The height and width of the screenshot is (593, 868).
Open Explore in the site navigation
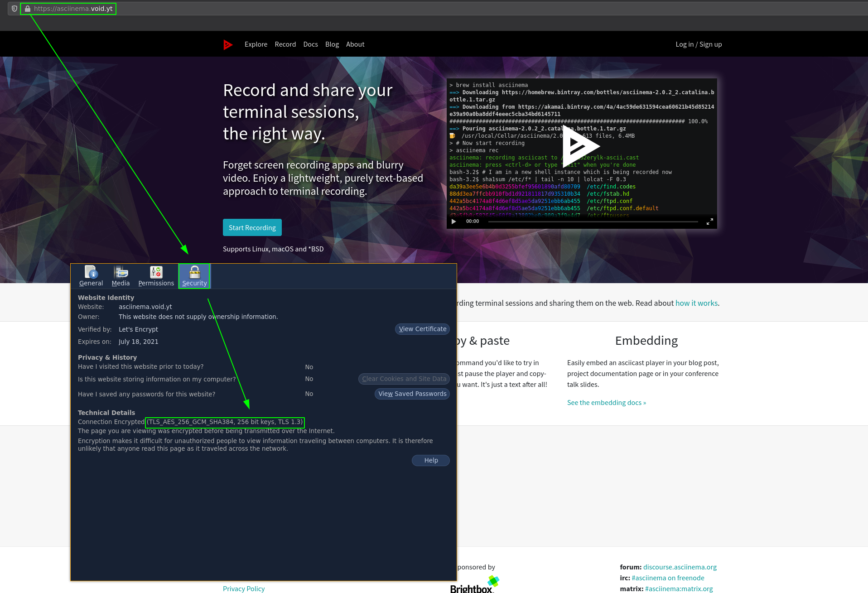pyautogui.click(x=256, y=44)
